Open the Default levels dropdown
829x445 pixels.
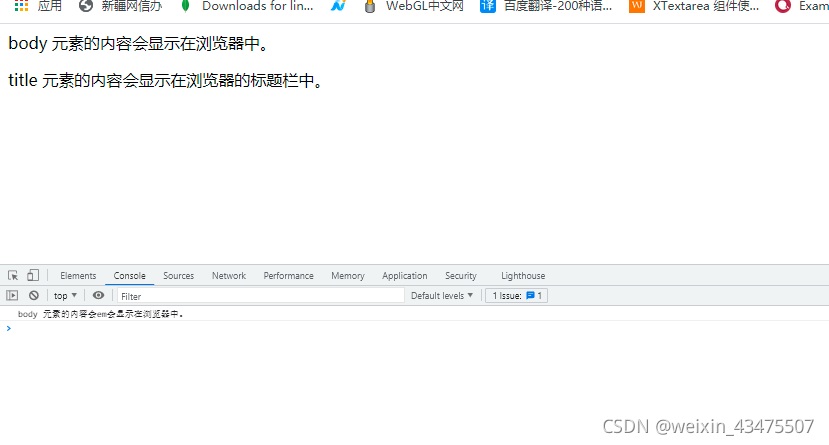pyautogui.click(x=442, y=295)
